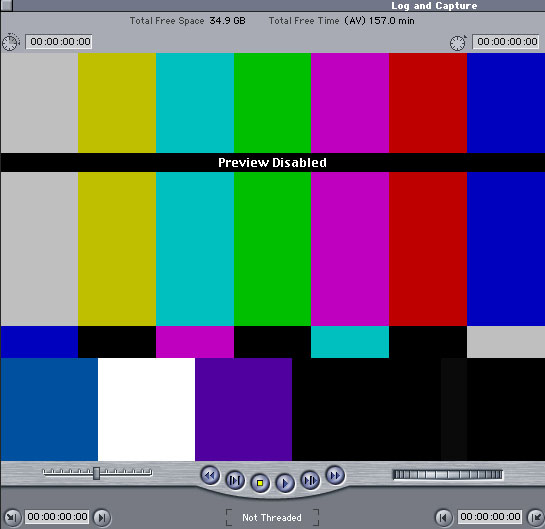The height and width of the screenshot is (529, 545).
Task: Click the shuttle control slider handle
Action: [97, 473]
